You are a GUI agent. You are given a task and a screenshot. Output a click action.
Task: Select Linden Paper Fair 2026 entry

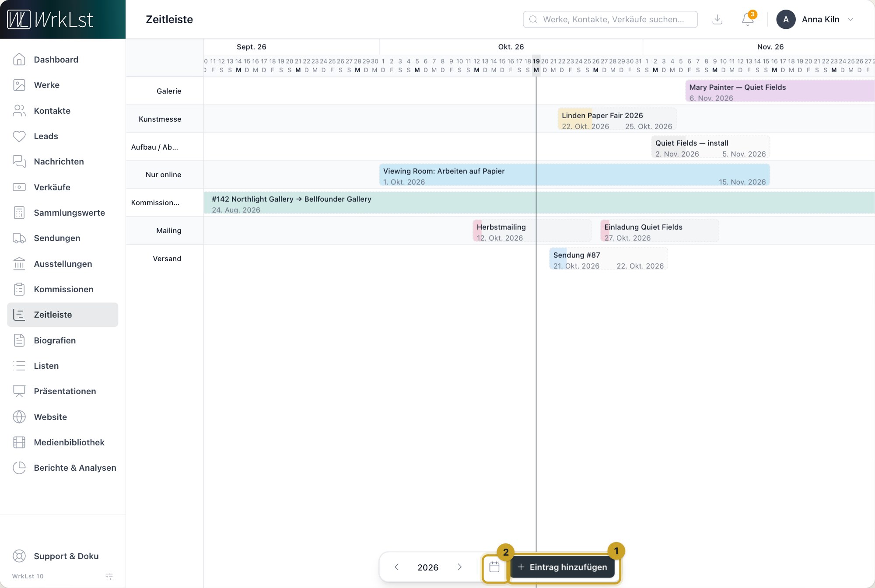coord(617,119)
